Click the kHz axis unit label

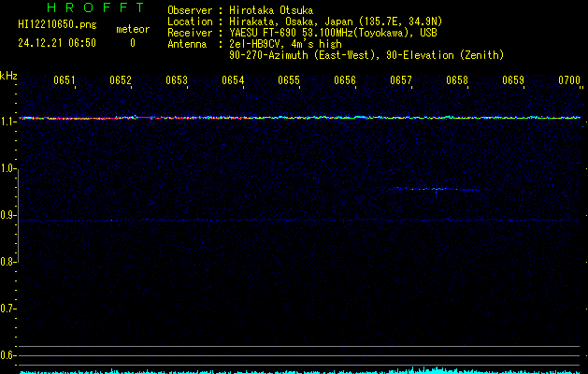point(8,76)
